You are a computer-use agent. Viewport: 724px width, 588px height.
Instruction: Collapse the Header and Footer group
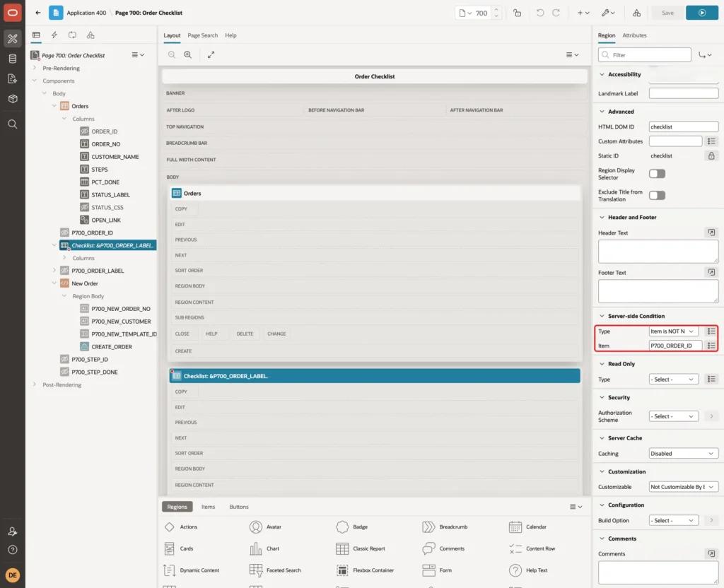coord(602,218)
